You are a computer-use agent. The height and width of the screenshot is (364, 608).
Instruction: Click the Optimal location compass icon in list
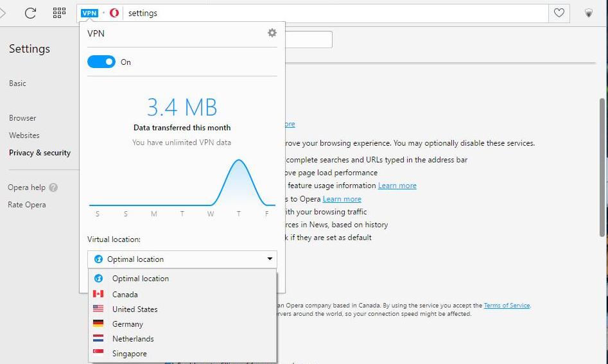(x=98, y=279)
